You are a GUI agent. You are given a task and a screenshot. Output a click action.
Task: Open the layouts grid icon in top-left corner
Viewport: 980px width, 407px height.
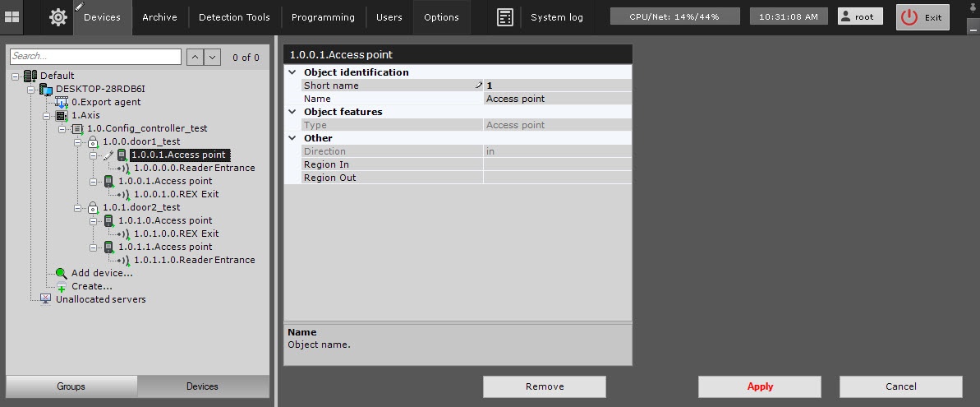(x=12, y=16)
